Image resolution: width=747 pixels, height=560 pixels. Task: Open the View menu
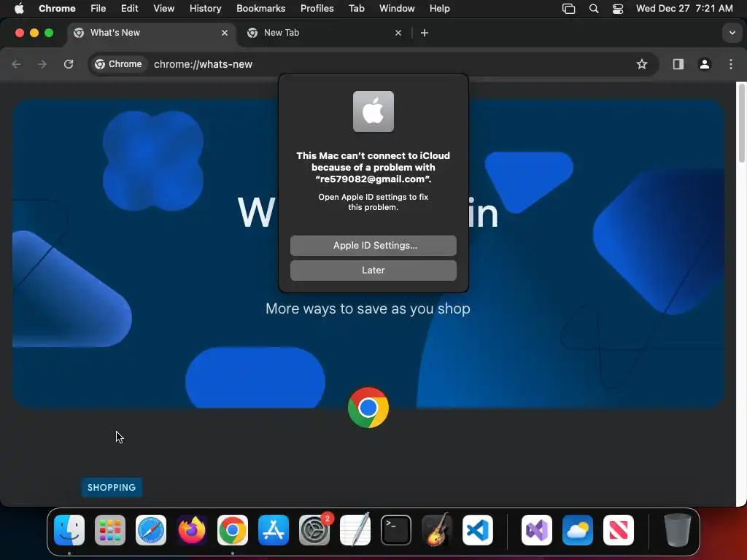pyautogui.click(x=163, y=9)
